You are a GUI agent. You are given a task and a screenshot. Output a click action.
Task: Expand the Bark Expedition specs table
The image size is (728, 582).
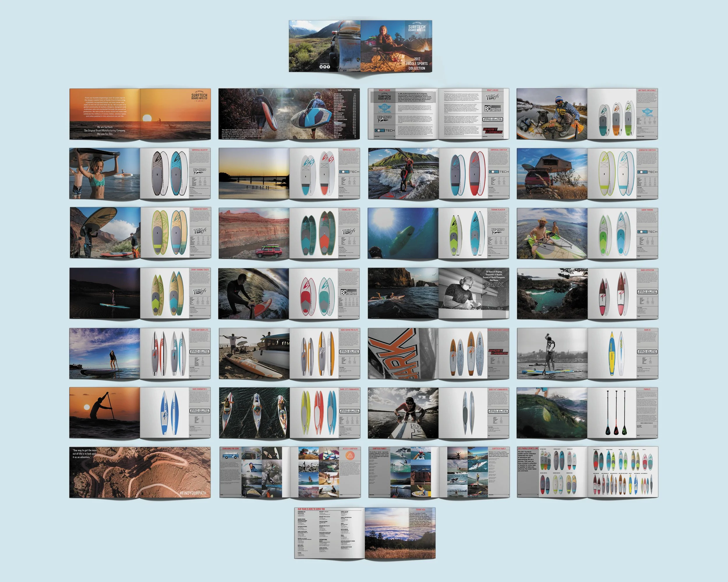point(647,301)
